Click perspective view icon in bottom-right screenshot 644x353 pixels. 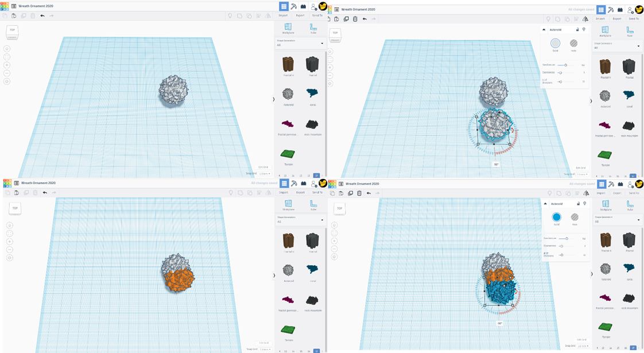[x=334, y=257]
